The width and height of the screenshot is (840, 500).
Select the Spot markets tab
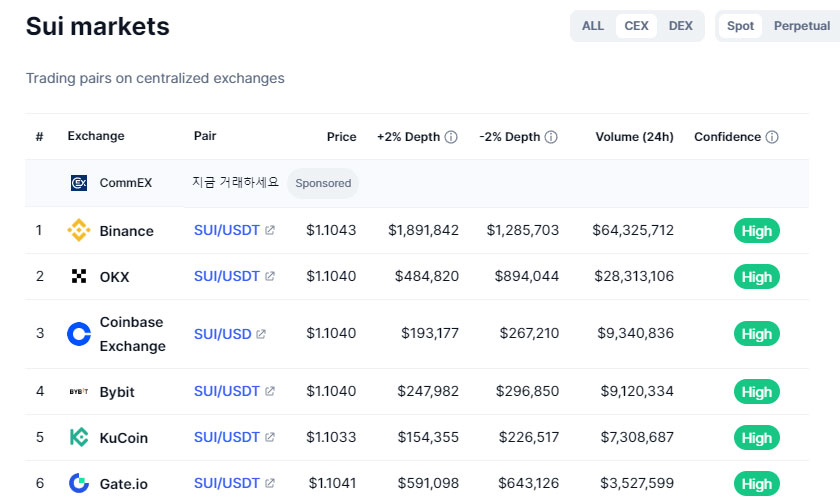point(740,26)
